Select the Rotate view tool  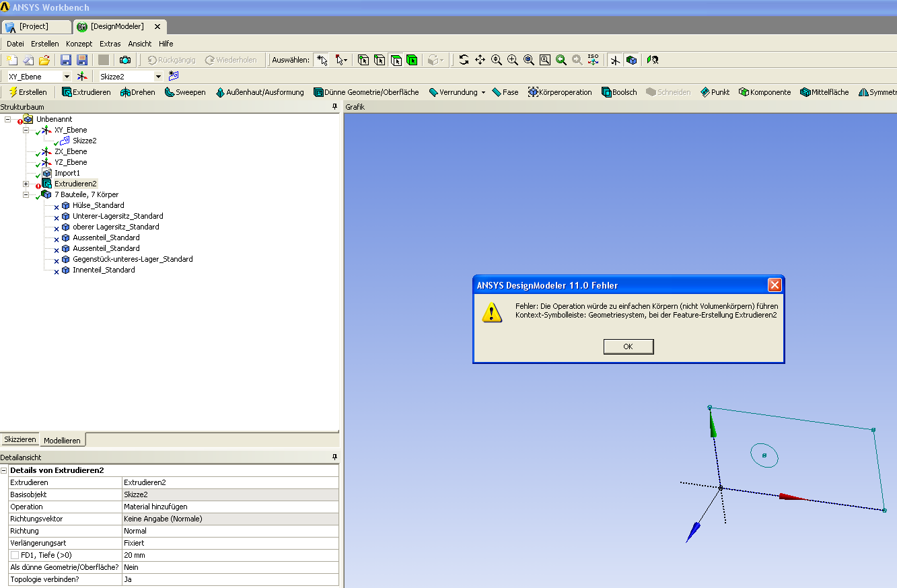pyautogui.click(x=464, y=60)
